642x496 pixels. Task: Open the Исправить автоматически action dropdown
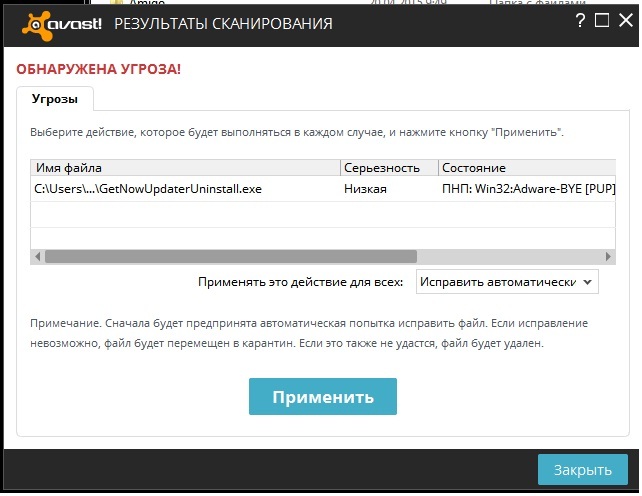(507, 282)
